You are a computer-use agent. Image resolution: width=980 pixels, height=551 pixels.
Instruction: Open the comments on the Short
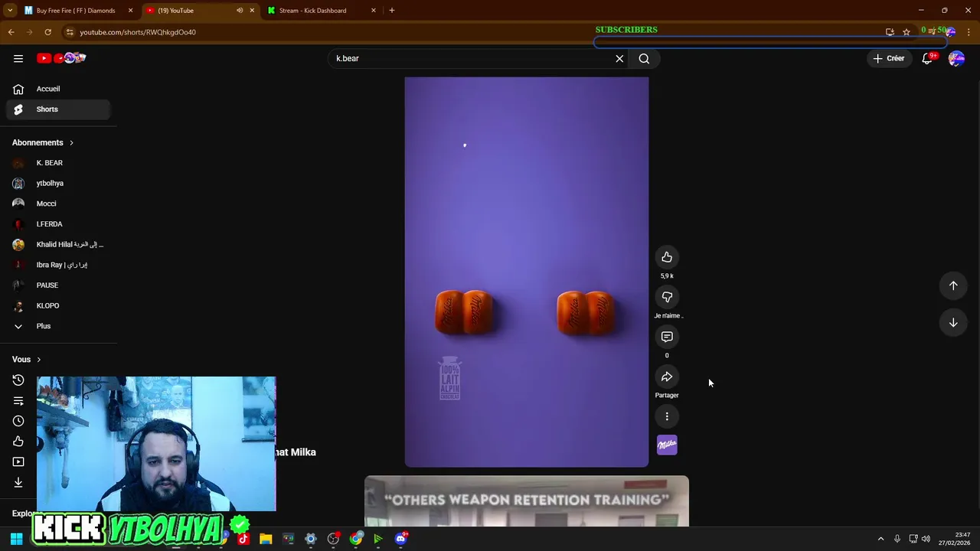[667, 337]
